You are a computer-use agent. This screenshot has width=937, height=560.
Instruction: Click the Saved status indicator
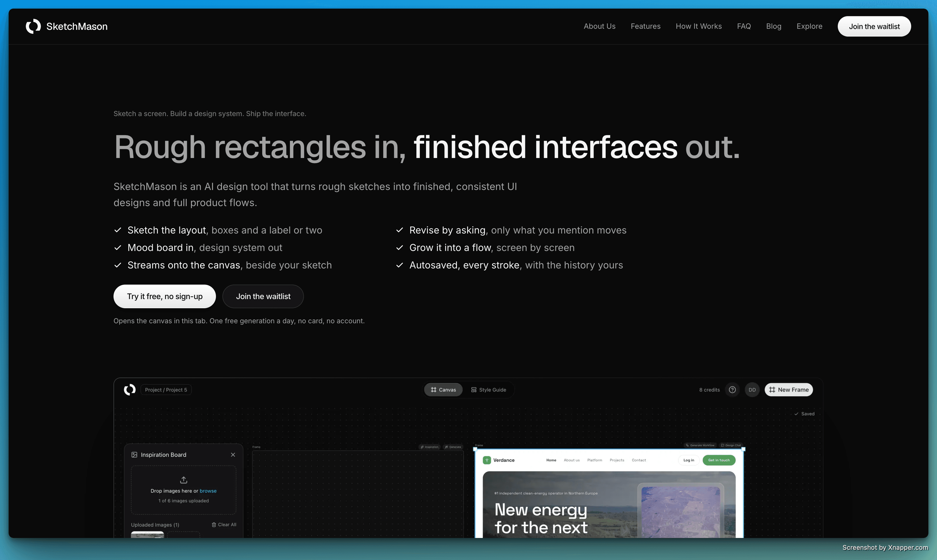804,414
